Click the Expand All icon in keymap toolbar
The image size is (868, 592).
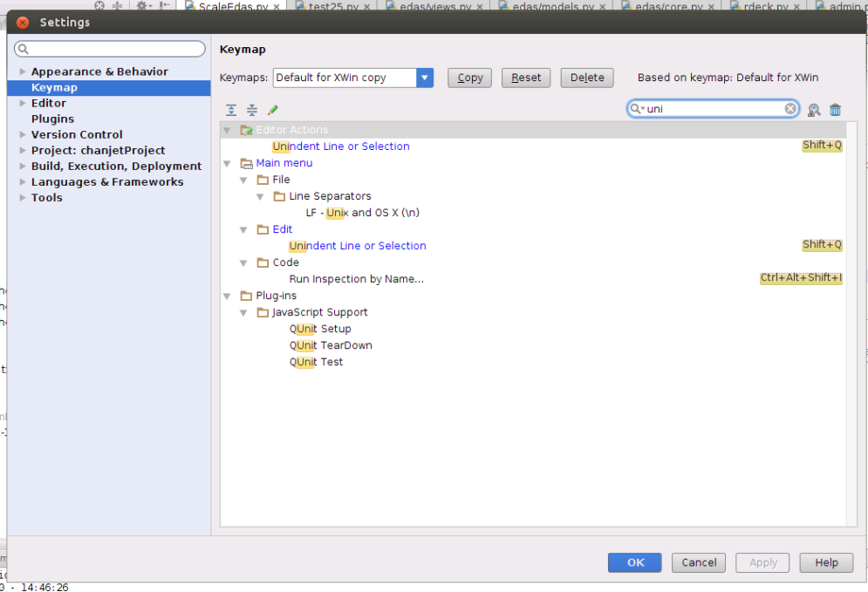pos(231,110)
